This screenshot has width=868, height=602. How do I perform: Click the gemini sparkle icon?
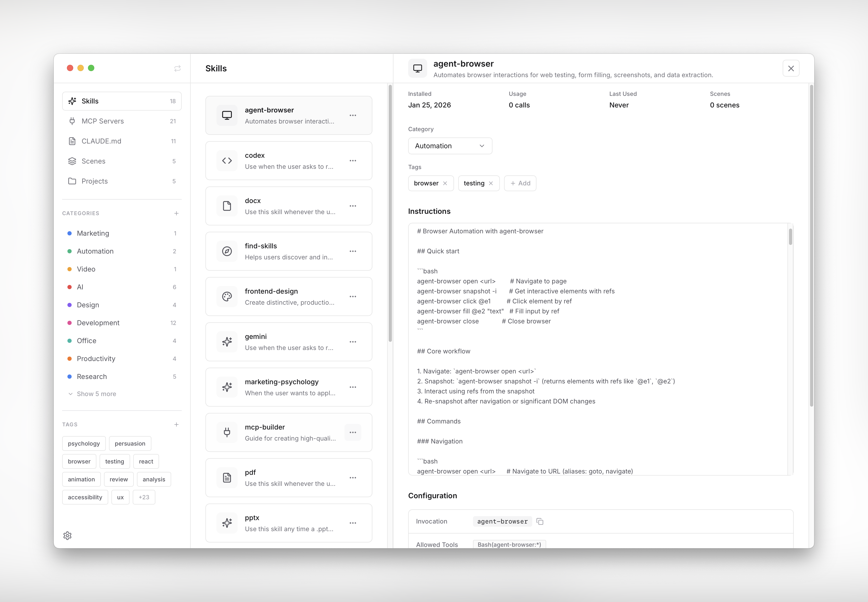(x=227, y=342)
